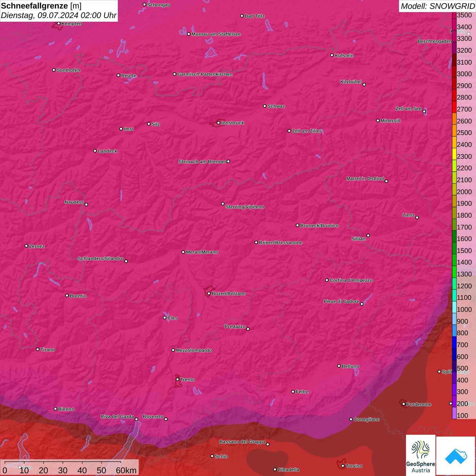
Task: Click the "Matrei in Osttirol" label
Action: coord(365,178)
